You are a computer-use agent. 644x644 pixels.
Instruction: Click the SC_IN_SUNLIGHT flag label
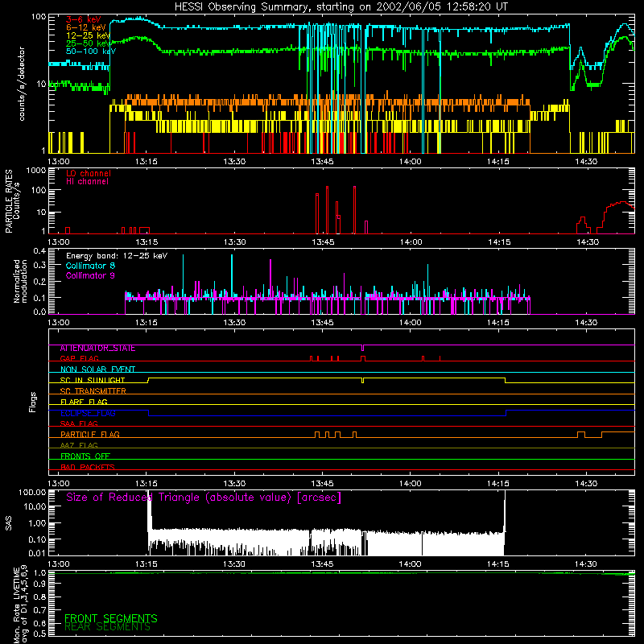click(93, 380)
